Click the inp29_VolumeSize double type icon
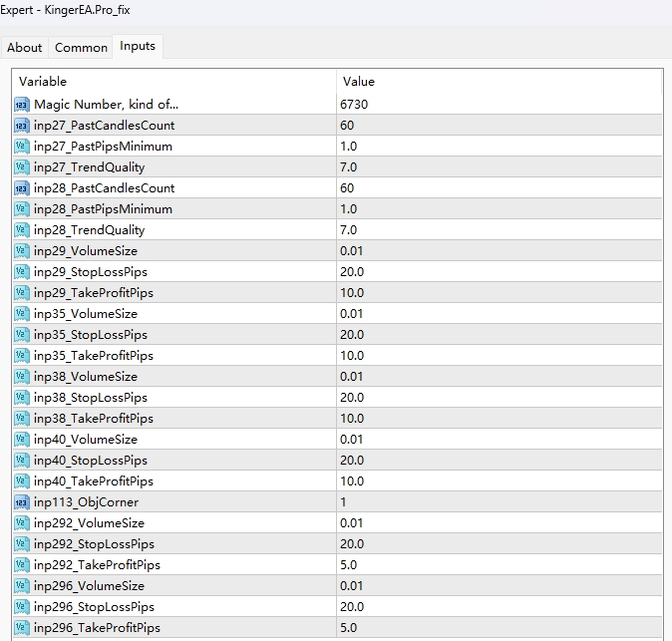This screenshot has height=641, width=672. click(22, 251)
